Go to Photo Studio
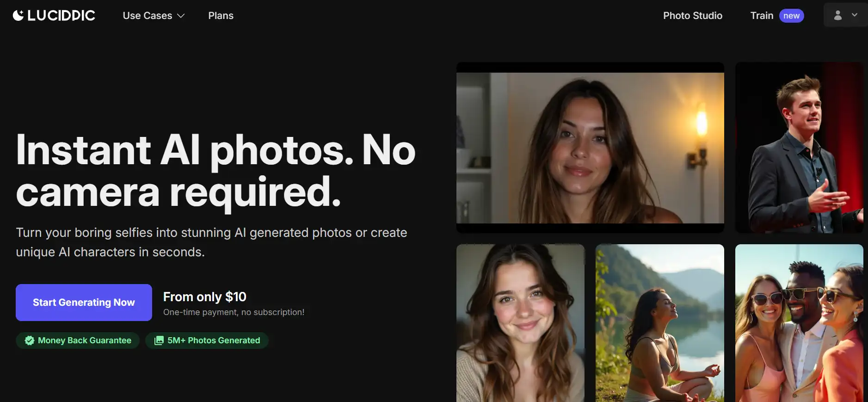 (x=692, y=16)
